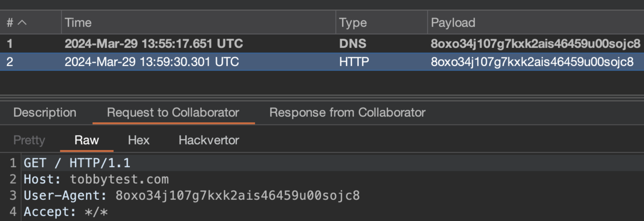Click the Host: tobbytest.com header line
The width and height of the screenshot is (644, 221).
[x=96, y=179]
